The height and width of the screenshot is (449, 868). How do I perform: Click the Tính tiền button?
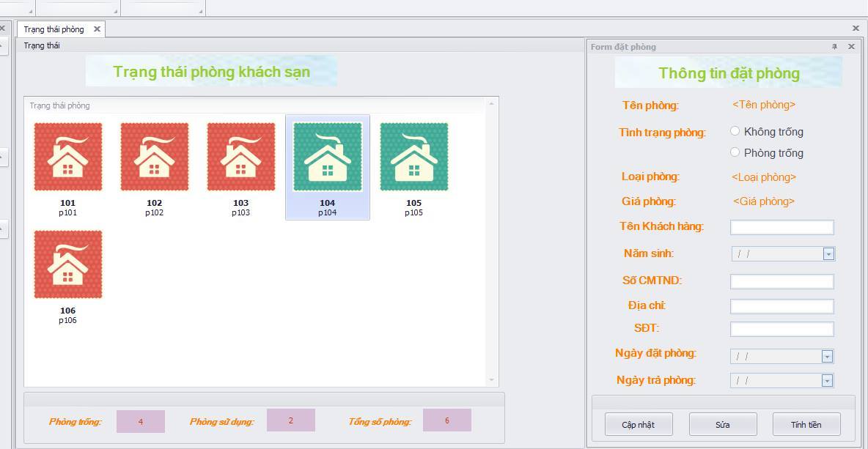tap(806, 424)
